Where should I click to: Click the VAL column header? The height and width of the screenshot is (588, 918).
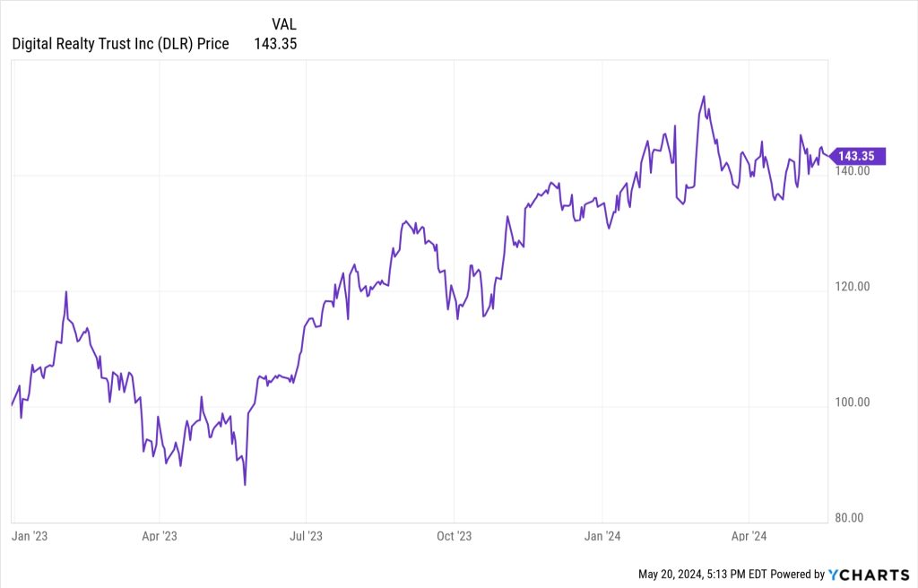283,24
